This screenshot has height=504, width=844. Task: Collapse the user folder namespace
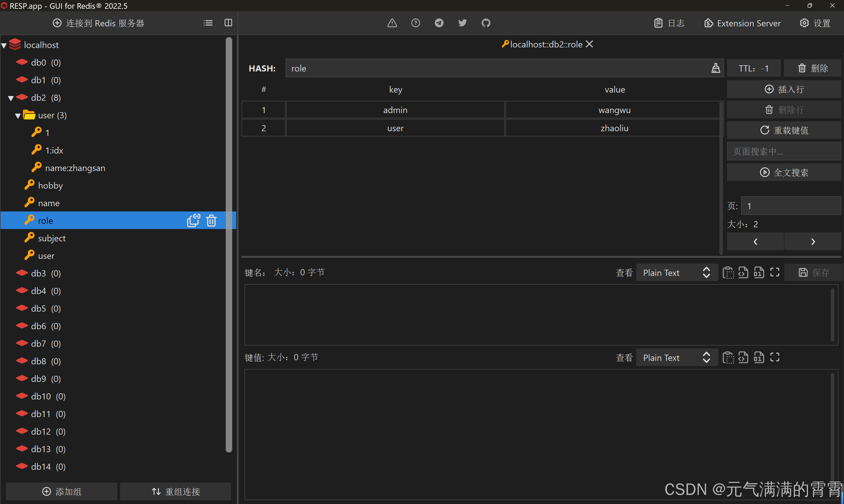click(x=18, y=116)
